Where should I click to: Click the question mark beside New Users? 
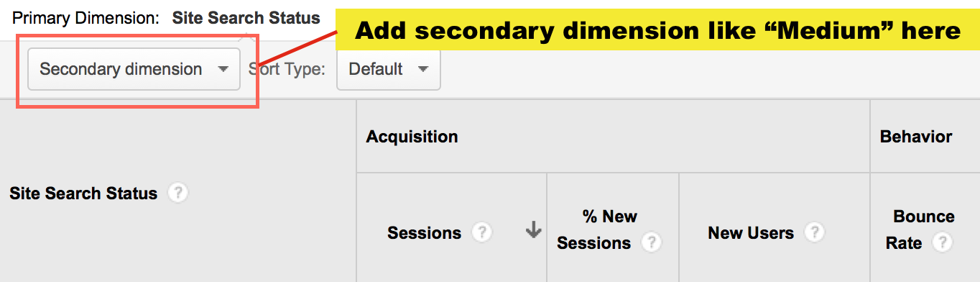[814, 232]
